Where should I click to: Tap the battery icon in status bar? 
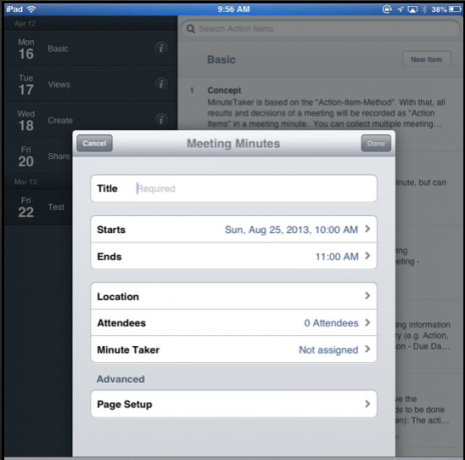(455, 9)
